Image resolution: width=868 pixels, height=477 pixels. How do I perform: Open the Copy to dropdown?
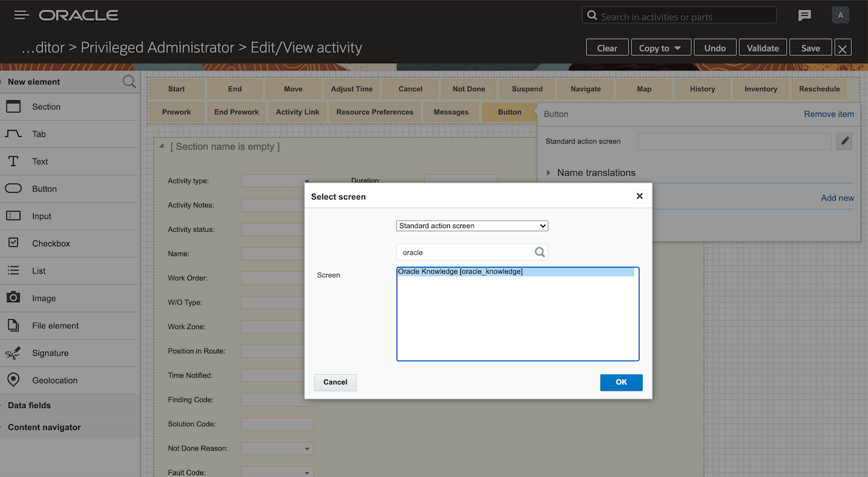[660, 48]
